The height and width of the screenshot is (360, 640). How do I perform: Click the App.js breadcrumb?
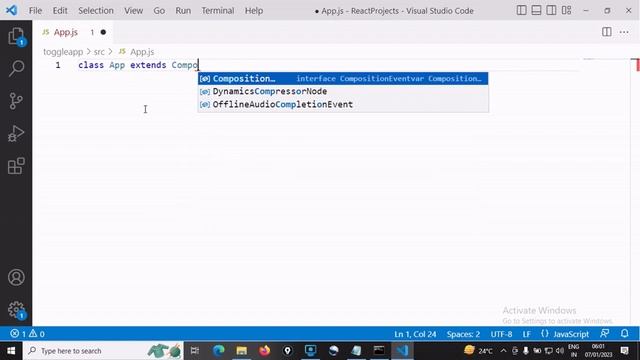pyautogui.click(x=142, y=52)
